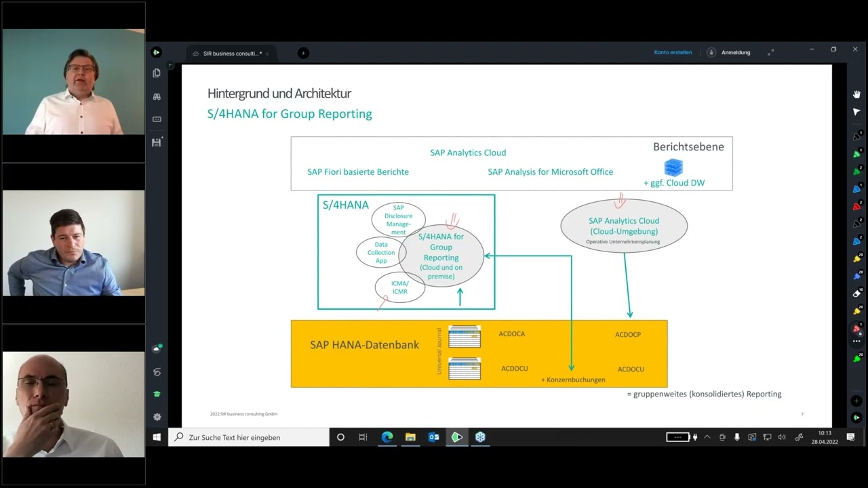Click 'SAP Fiori basierte Berichte' text

point(358,171)
